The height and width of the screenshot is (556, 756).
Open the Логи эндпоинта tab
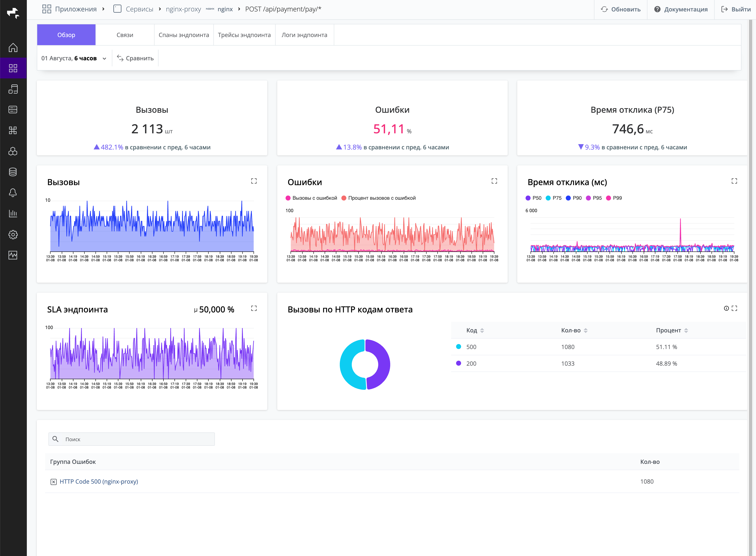tap(304, 35)
